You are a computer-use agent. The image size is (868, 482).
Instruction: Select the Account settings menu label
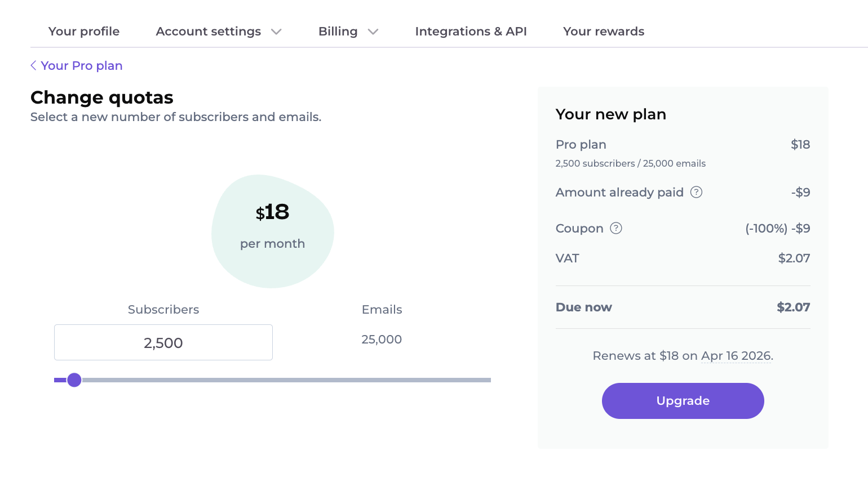click(208, 32)
